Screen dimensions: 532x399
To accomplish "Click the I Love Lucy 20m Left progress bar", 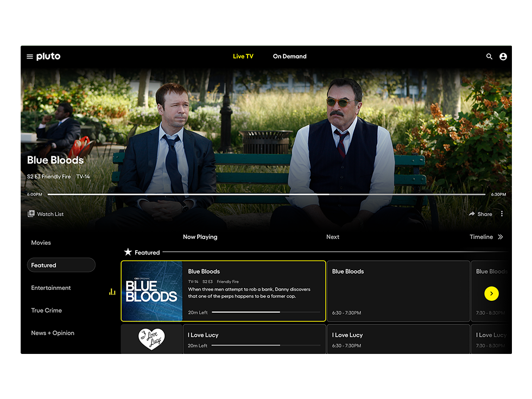I will (x=265, y=345).
